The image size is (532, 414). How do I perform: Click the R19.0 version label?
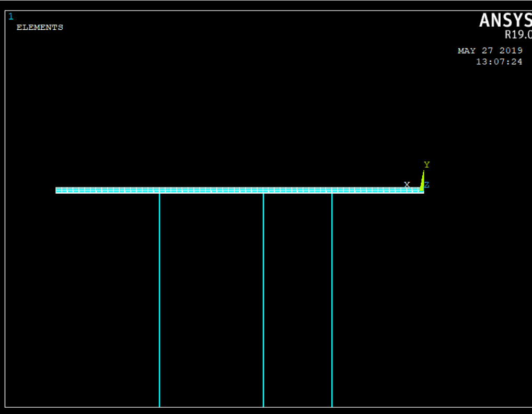(518, 34)
